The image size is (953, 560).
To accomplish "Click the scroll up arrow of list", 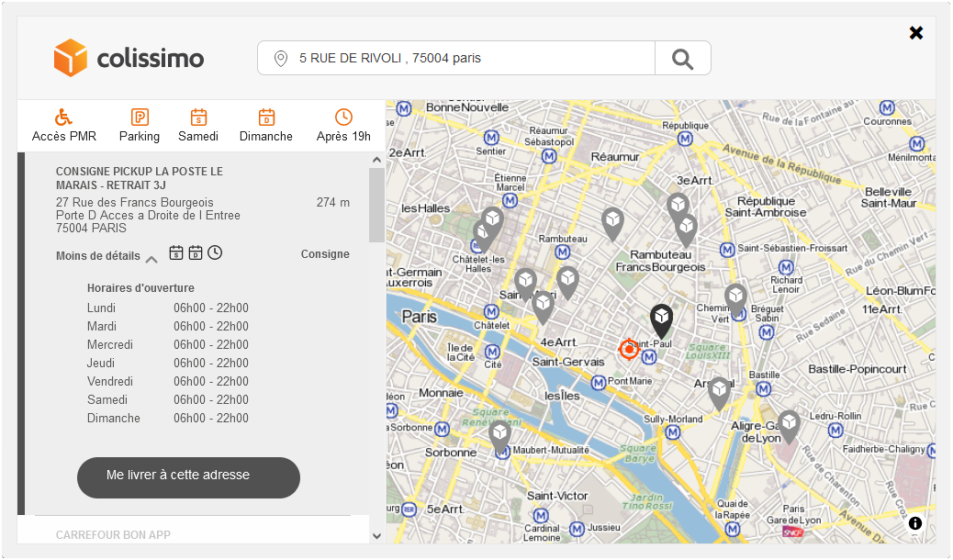I will 376,160.
